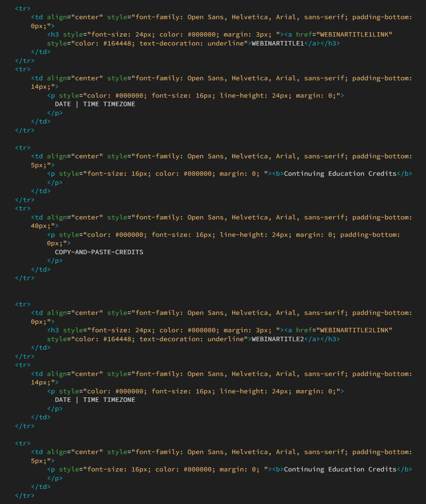Click the WEBINARTITLE2LINK href value
This screenshot has width=426, height=504.
click(354, 330)
